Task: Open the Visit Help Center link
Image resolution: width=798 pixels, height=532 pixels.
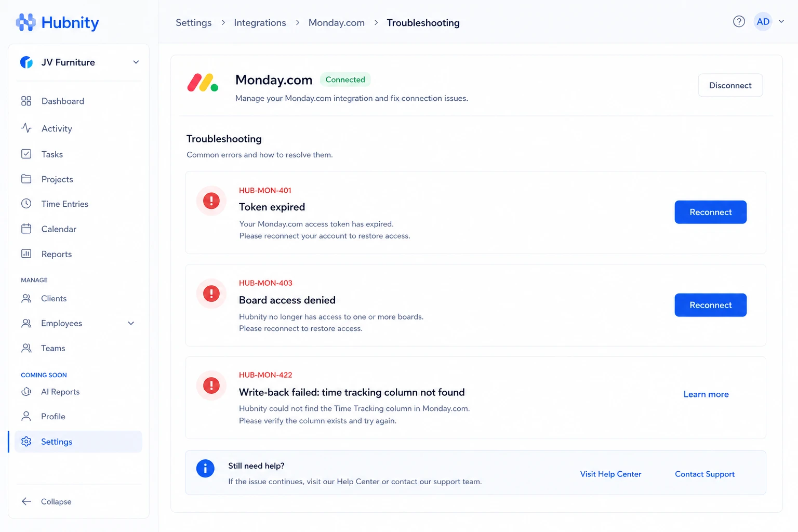Action: coord(610,474)
